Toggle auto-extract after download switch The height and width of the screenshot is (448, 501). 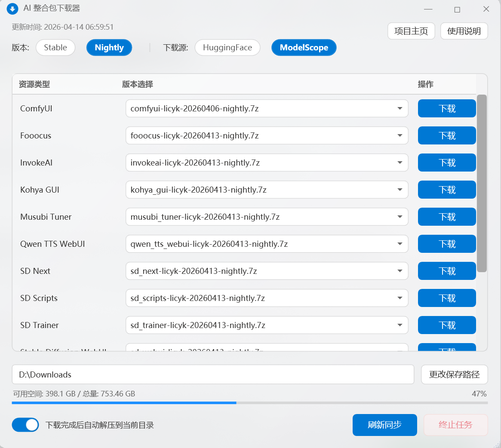25,425
